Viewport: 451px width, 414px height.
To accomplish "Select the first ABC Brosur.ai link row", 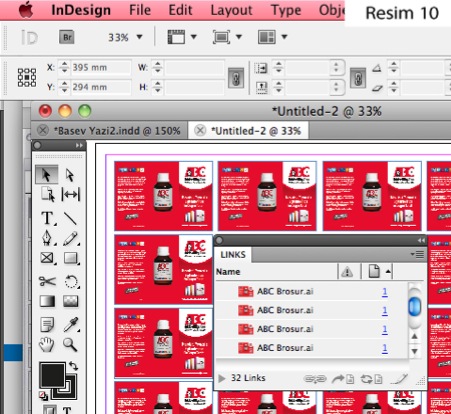I will click(x=311, y=291).
